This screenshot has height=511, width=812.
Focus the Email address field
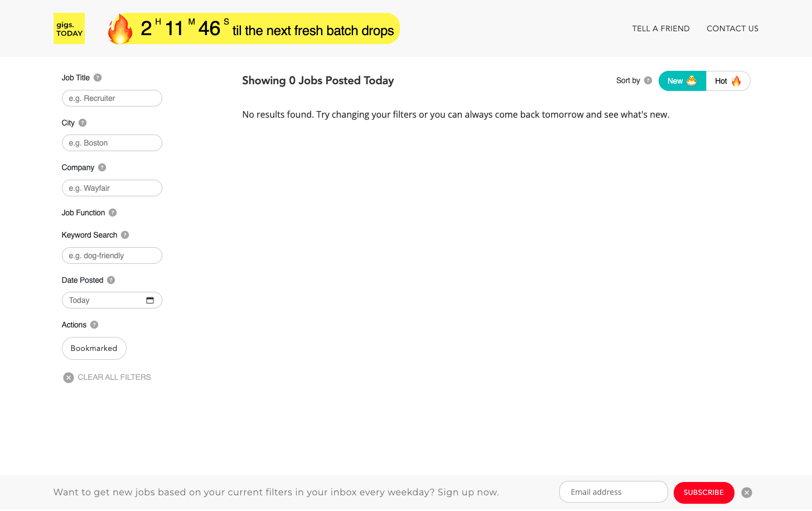(x=613, y=492)
